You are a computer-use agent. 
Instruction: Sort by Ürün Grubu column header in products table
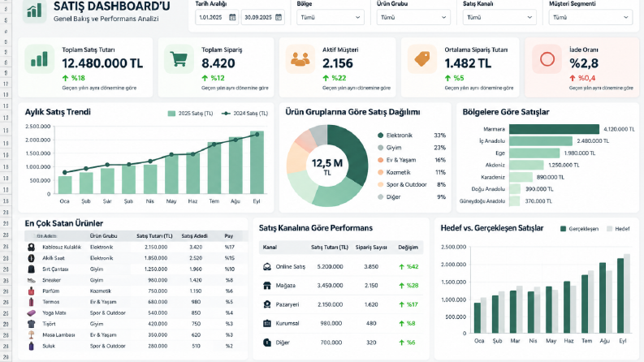coord(103,236)
